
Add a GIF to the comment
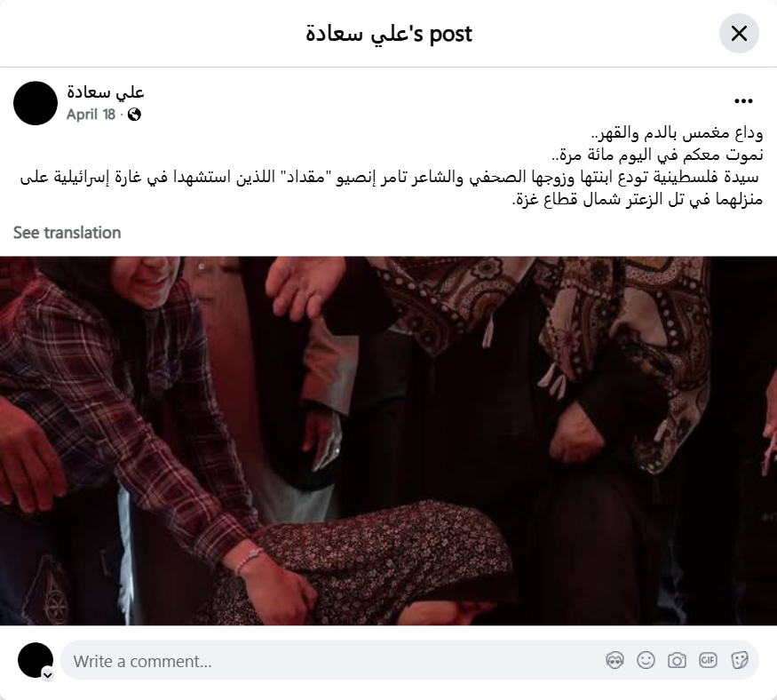[x=708, y=660]
